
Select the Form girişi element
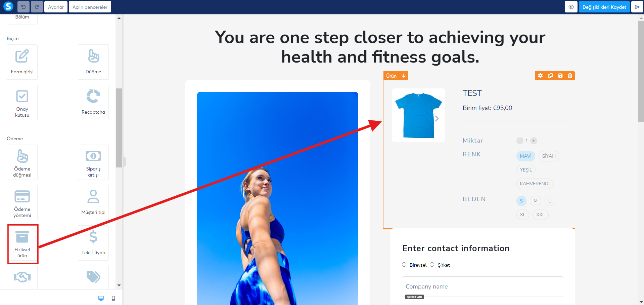coord(22,62)
